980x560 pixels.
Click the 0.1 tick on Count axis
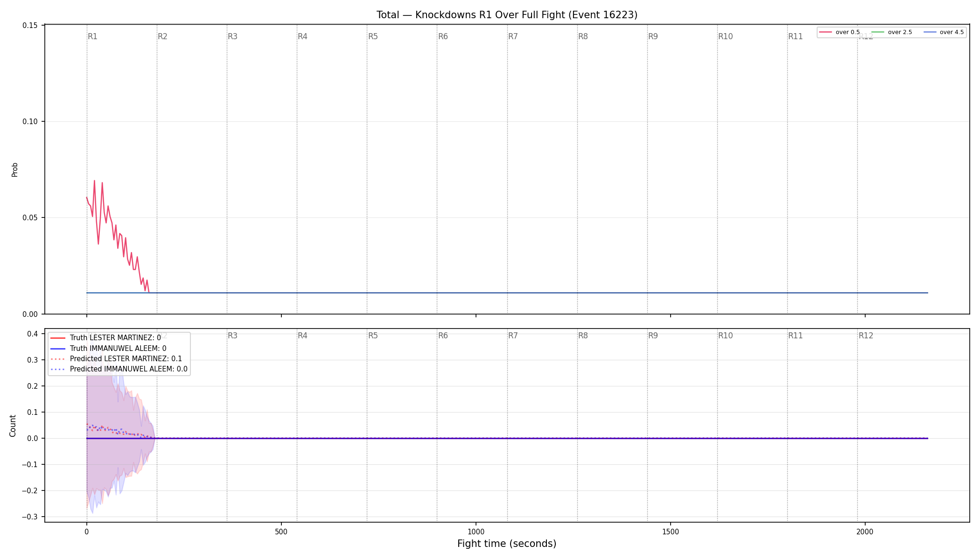[x=32, y=412]
